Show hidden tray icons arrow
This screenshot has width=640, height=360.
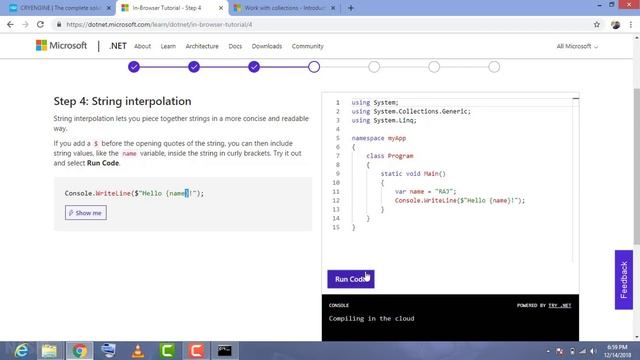548,351
